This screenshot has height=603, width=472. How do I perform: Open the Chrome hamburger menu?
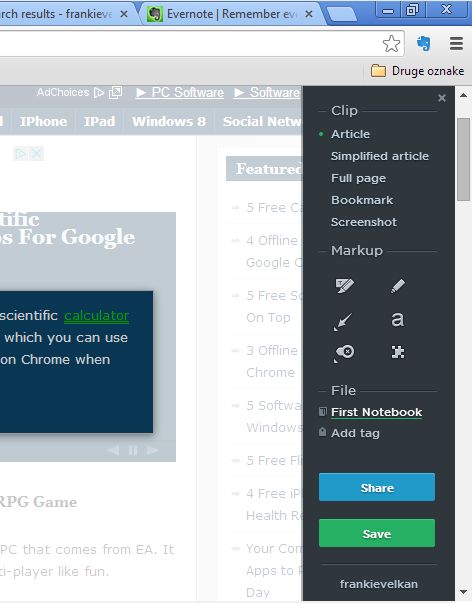(456, 43)
